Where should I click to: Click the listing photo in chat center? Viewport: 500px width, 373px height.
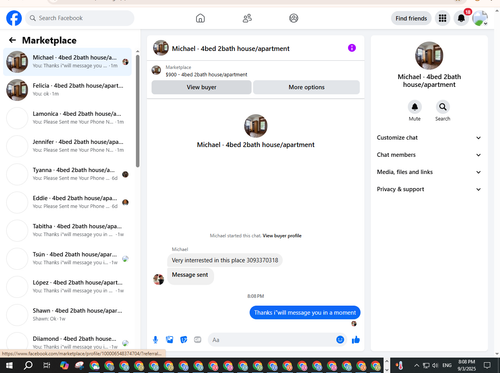[256, 126]
